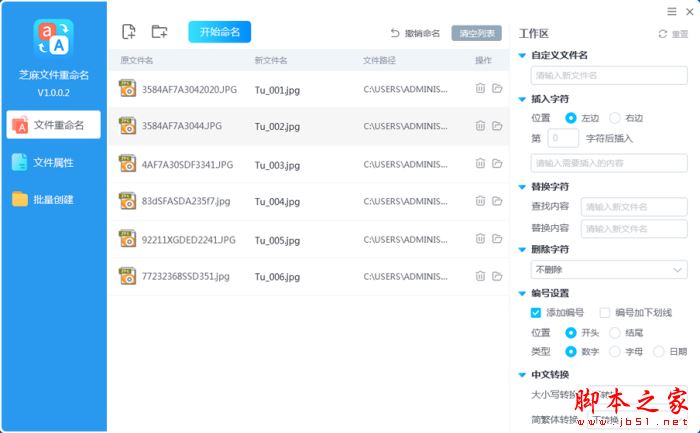
Task: Click the 查找内容 input field
Action: 634,207
